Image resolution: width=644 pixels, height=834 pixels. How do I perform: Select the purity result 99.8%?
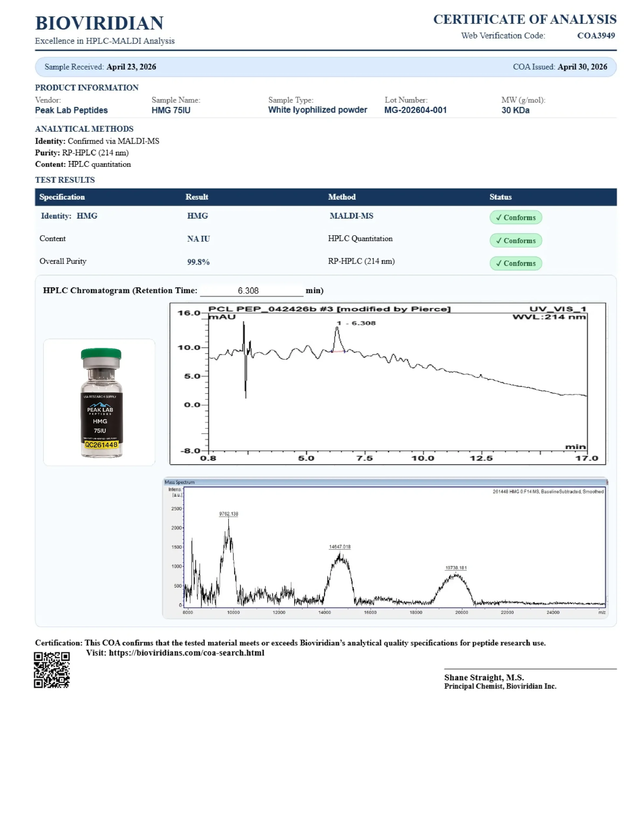click(198, 262)
